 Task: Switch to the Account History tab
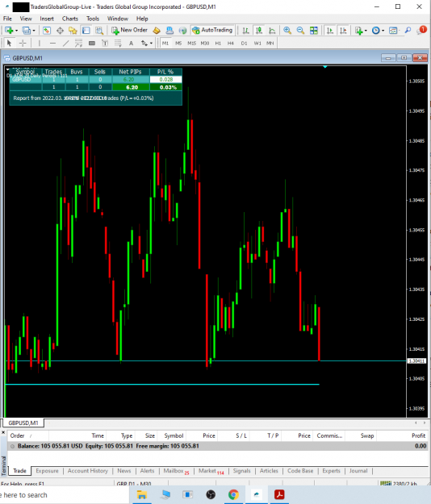point(87,471)
